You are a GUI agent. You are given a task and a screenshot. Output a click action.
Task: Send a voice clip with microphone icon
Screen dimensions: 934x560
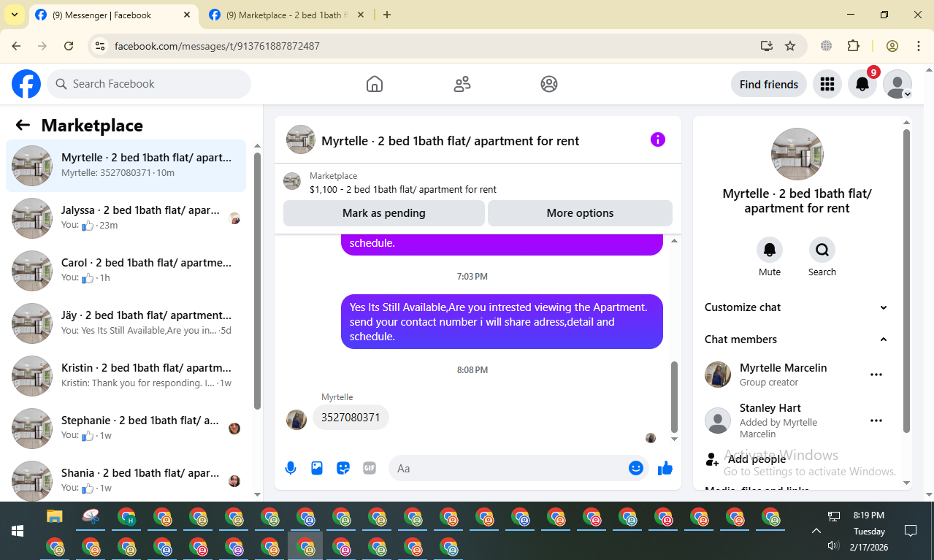coord(291,468)
